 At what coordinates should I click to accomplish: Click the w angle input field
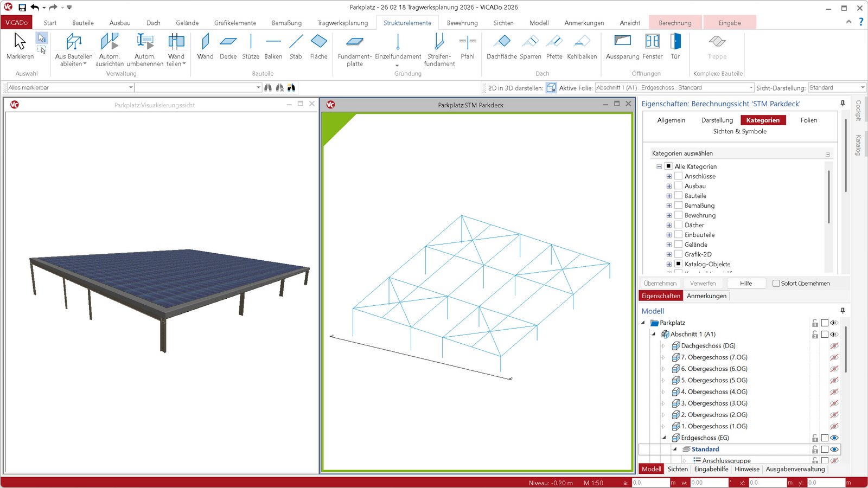(x=710, y=482)
